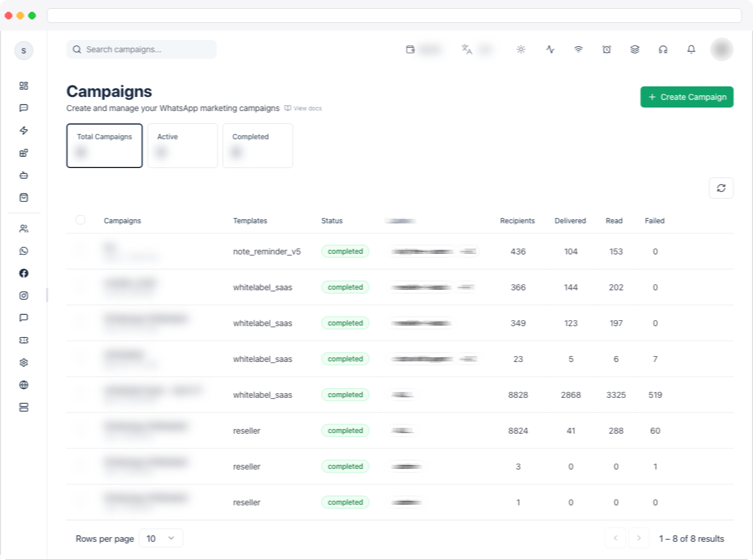Open the dashboard grid icon in sidebar

tap(23, 86)
